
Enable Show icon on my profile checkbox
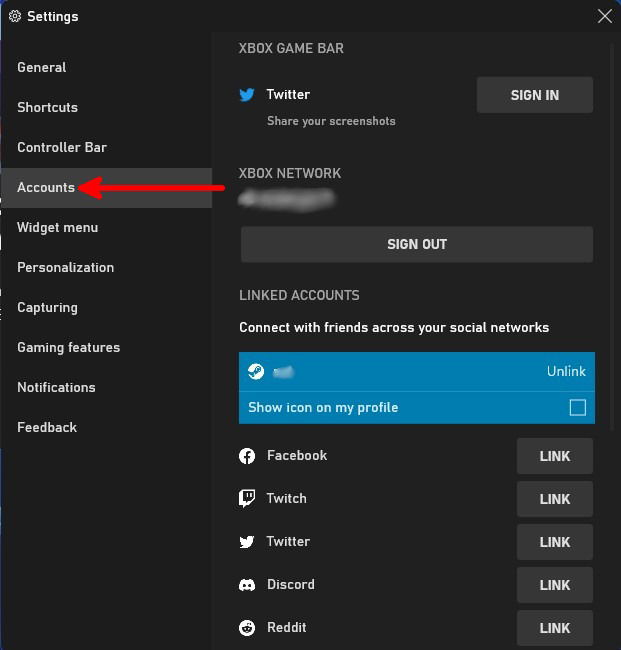click(x=577, y=407)
